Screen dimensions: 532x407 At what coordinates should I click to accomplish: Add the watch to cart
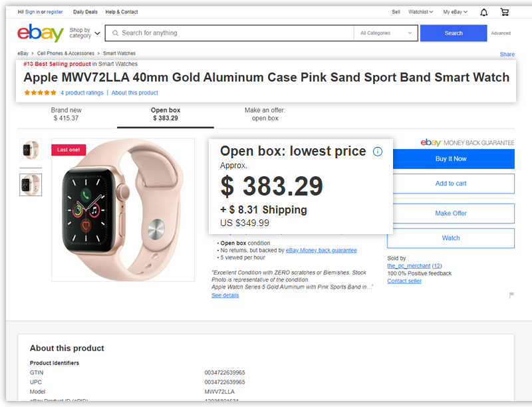point(450,184)
